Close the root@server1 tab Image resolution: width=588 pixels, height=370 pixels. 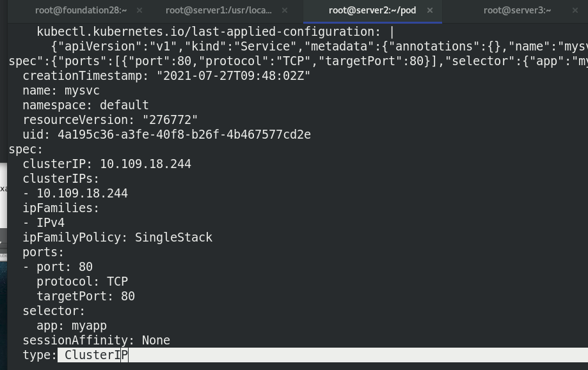pyautogui.click(x=284, y=10)
